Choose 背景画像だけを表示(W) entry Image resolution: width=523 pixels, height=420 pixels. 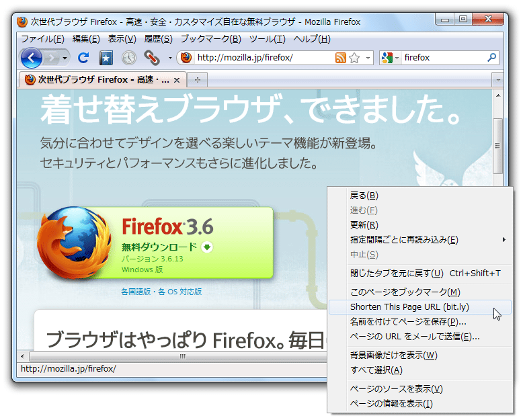(420, 355)
